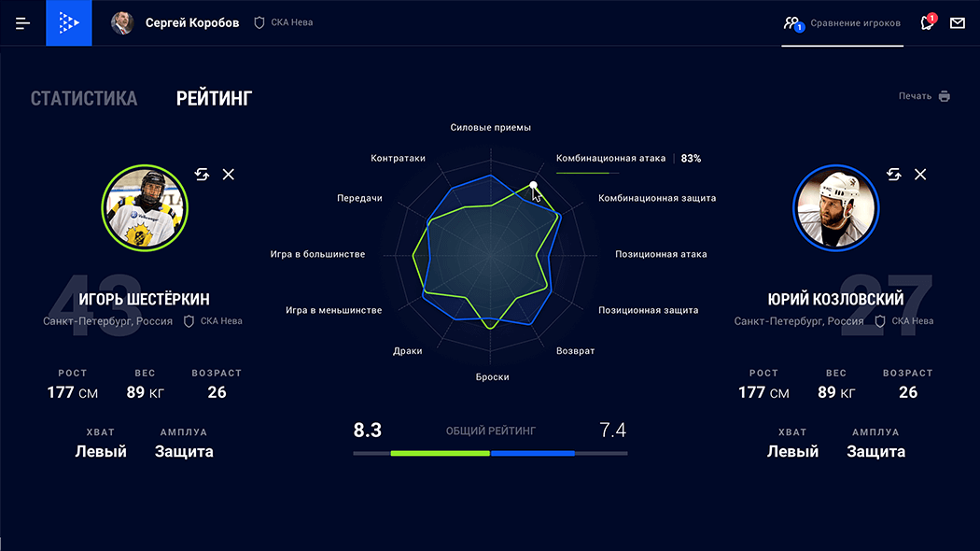Open the Сравнение игроков section
The image size is (980, 551).
pyautogui.click(x=843, y=23)
